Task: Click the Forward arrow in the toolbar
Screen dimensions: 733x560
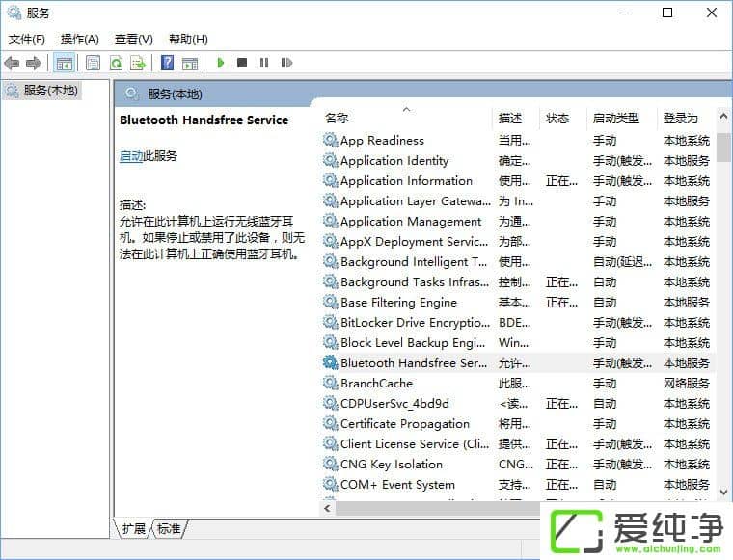Action: (34, 63)
